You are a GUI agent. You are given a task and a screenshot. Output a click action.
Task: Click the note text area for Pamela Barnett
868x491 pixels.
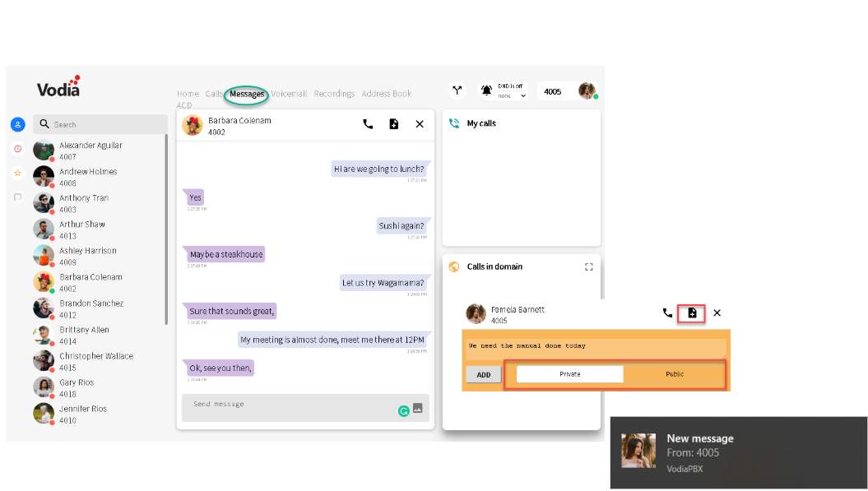click(596, 350)
